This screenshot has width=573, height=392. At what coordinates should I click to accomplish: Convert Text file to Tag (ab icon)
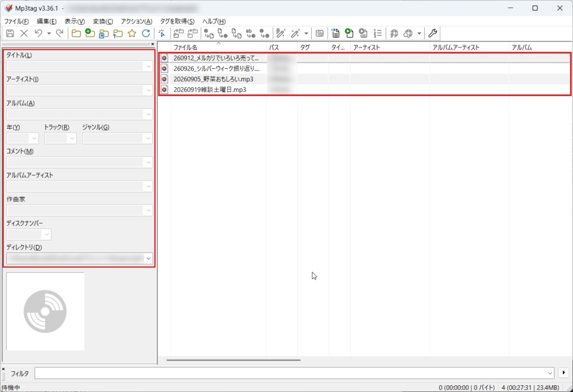[x=250, y=34]
